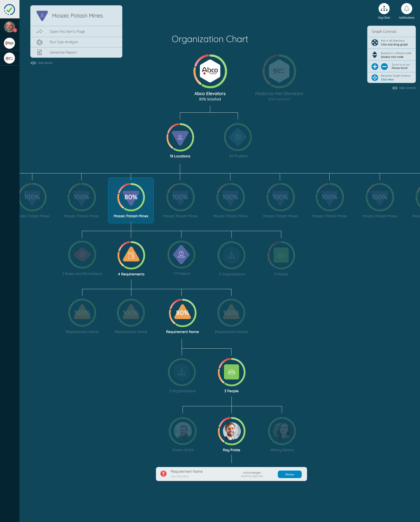420x522 pixels.
Task: Click the Graph Controls panel heading
Action: pyautogui.click(x=384, y=31)
